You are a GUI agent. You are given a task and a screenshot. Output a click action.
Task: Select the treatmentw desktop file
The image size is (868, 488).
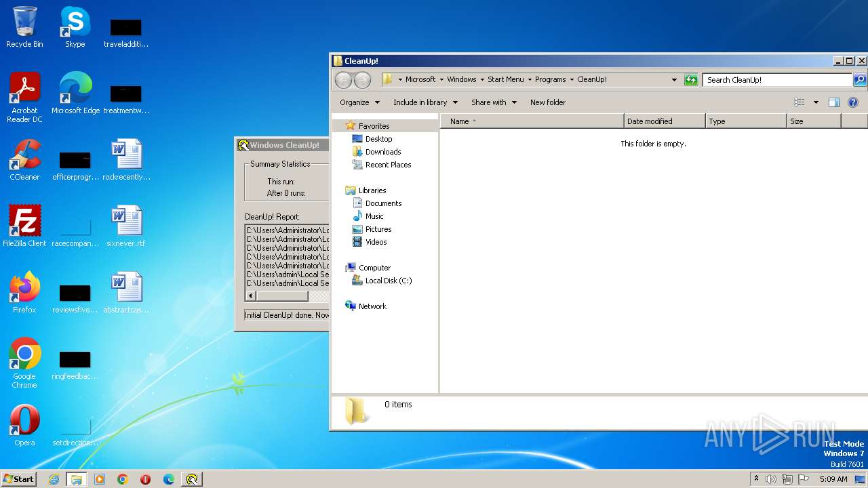coord(126,99)
